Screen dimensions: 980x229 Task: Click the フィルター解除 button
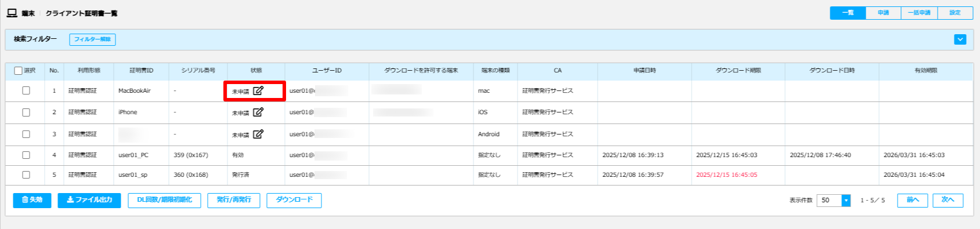tap(92, 39)
